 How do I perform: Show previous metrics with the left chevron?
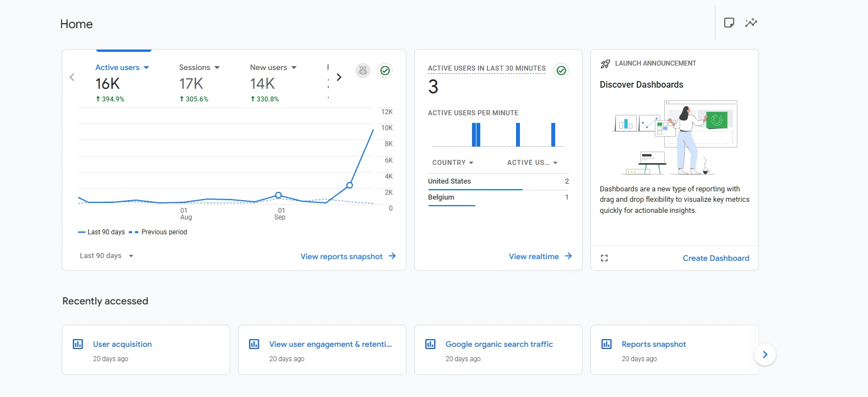[72, 77]
